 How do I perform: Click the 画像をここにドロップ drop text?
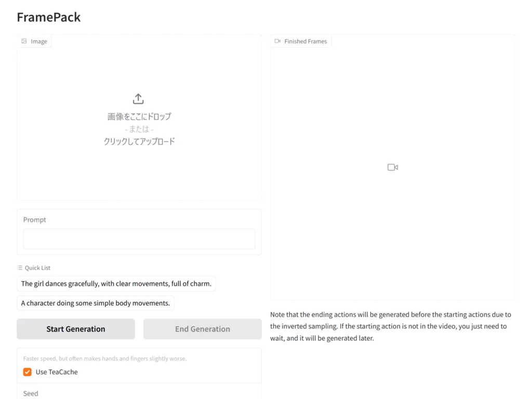pos(139,116)
